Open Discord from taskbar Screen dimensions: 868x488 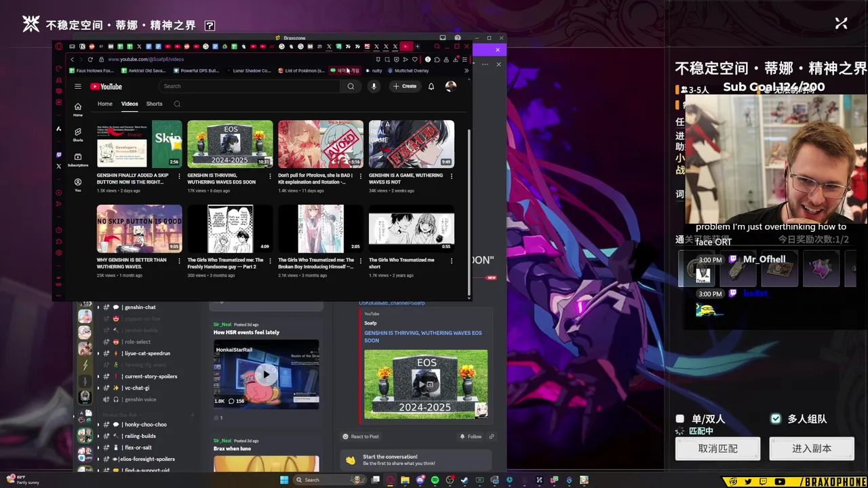pyautogui.click(x=420, y=480)
